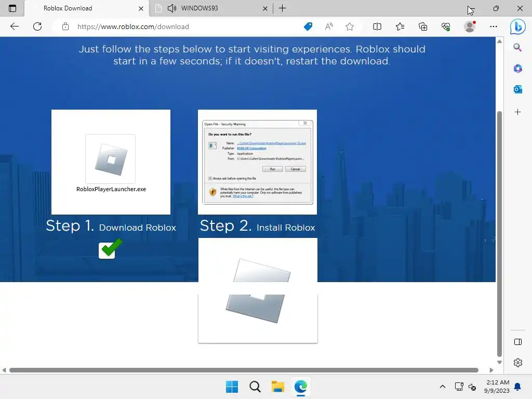Click the 'Install Roblox' text

click(x=286, y=228)
